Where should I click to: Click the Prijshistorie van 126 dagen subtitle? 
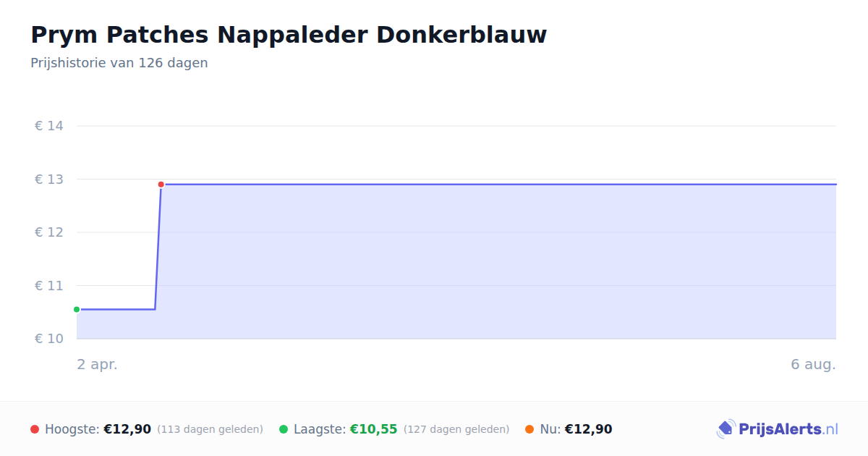coord(119,63)
